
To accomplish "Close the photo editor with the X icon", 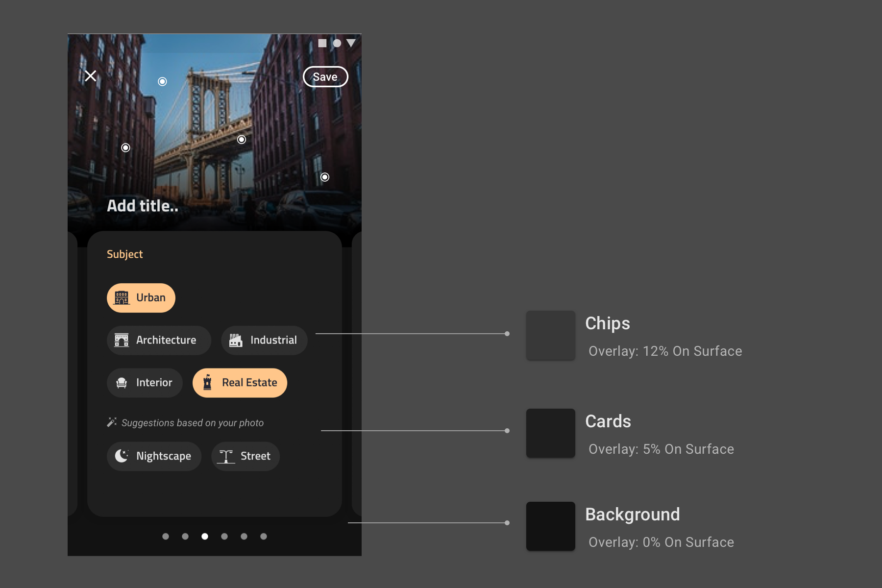I will (90, 76).
